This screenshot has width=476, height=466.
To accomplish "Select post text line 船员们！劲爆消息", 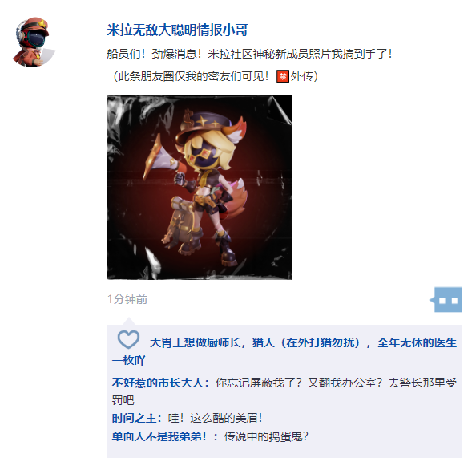I will click(249, 54).
